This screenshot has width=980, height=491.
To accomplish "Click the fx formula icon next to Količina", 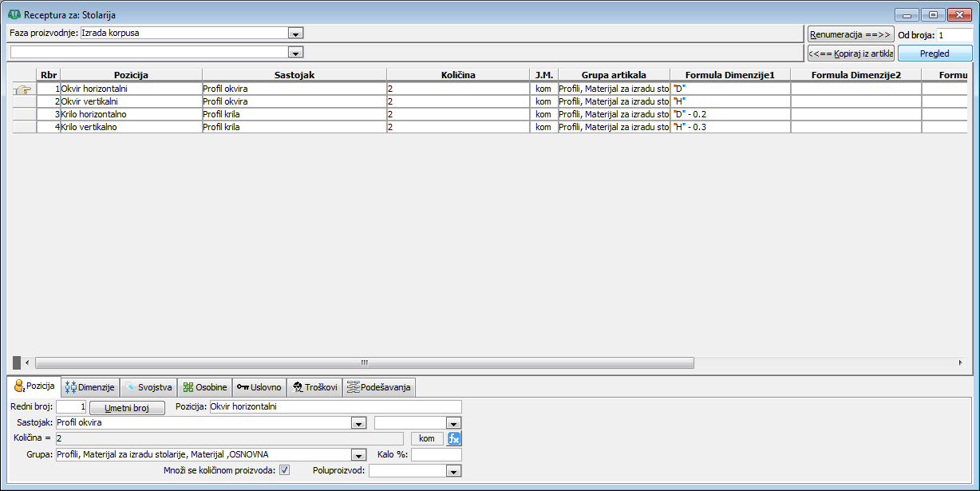I will 454,438.
